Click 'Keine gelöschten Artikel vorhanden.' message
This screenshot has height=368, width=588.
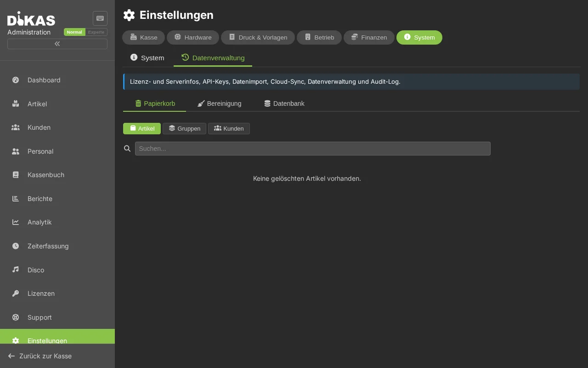[x=307, y=178]
